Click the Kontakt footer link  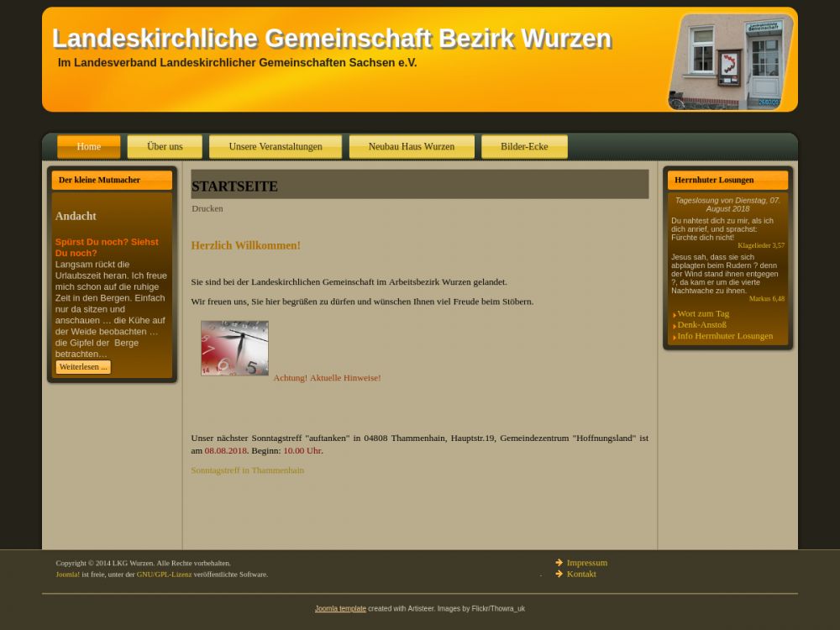[x=581, y=574]
